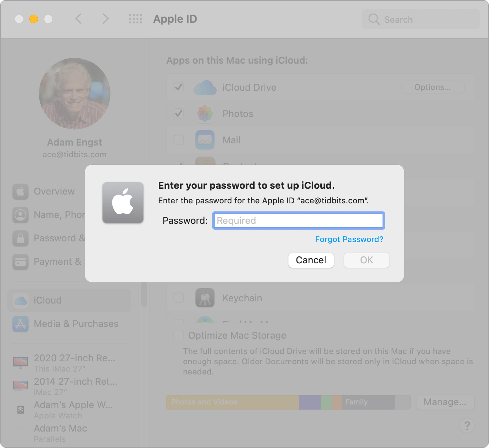Viewport: 489px width, 448px height.
Task: Check Optimize Mac Storage
Action: (178, 335)
